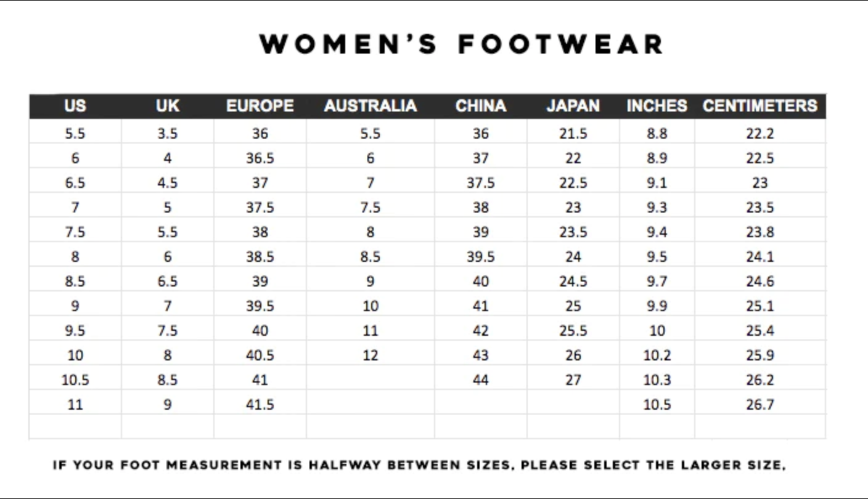Viewport: 868px width, 499px height.
Task: Click the CENTIMETERS column header
Action: click(759, 106)
